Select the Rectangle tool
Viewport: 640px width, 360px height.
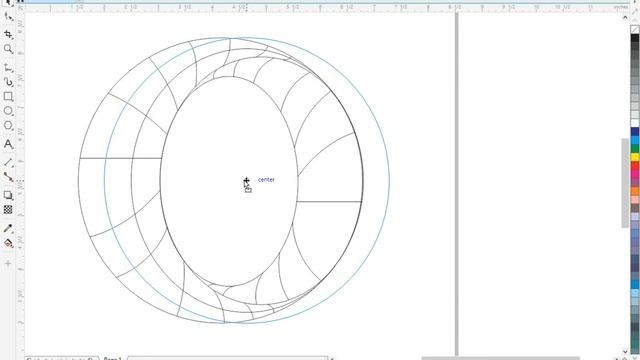(x=8, y=97)
